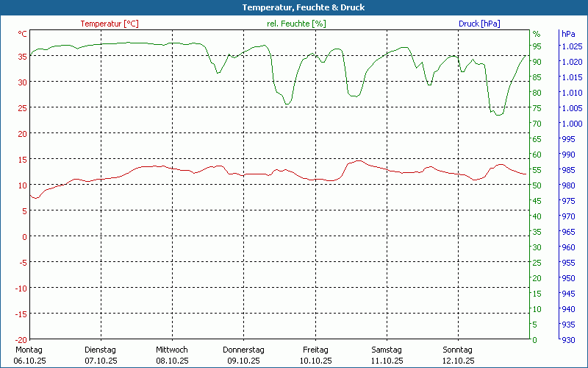Click the Dienstag 07.10.25 date label
The height and width of the screenshot is (368, 588).
point(101,355)
